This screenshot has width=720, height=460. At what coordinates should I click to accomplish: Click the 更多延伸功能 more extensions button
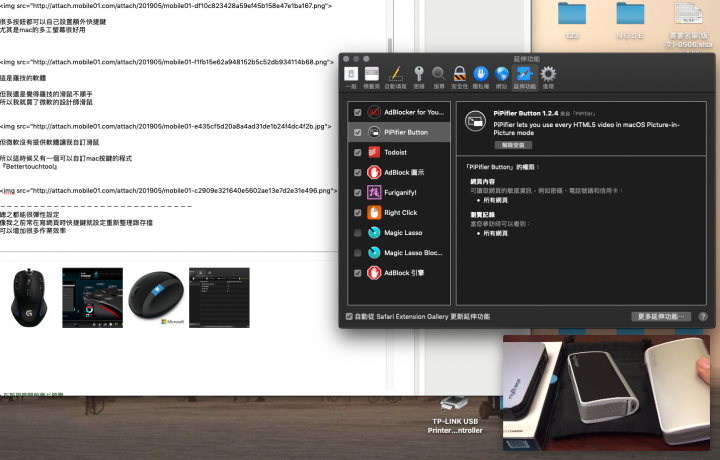point(661,317)
